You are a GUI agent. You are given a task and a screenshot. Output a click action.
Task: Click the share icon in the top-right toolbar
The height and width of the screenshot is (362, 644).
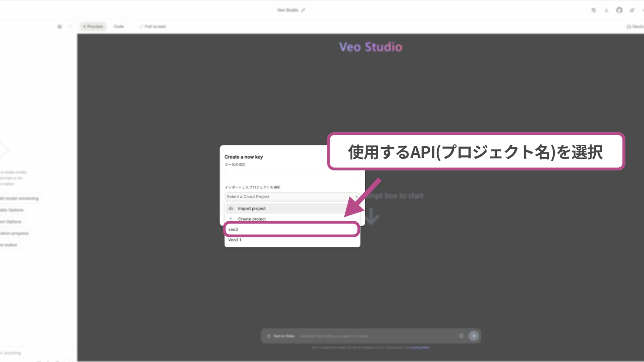pyautogui.click(x=632, y=10)
